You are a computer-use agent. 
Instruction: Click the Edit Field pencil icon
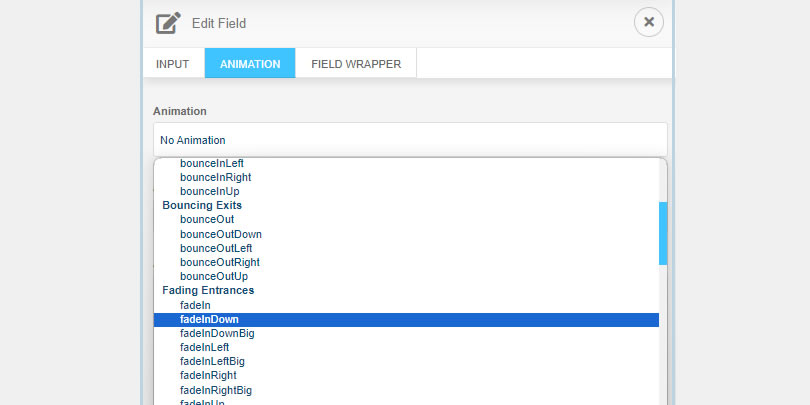[168, 23]
